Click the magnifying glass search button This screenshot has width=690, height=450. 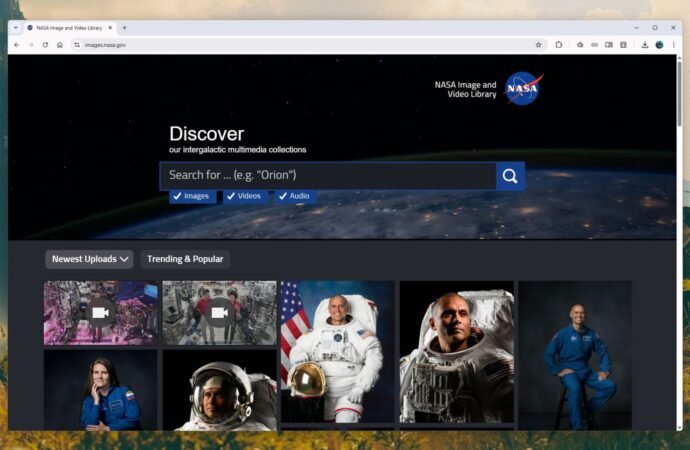pos(510,176)
